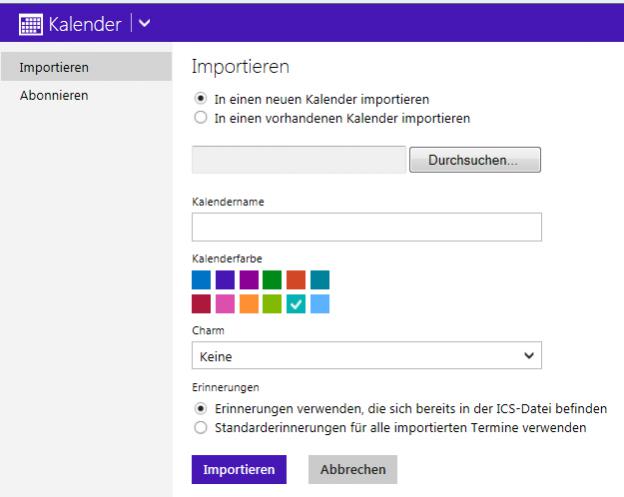624x497 pixels.
Task: Pick the dark green color swatch
Action: coord(272,280)
